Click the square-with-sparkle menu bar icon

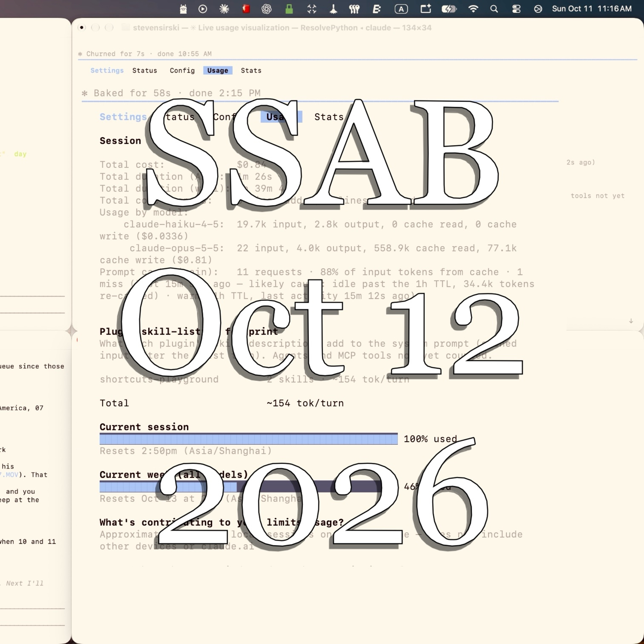(x=426, y=9)
